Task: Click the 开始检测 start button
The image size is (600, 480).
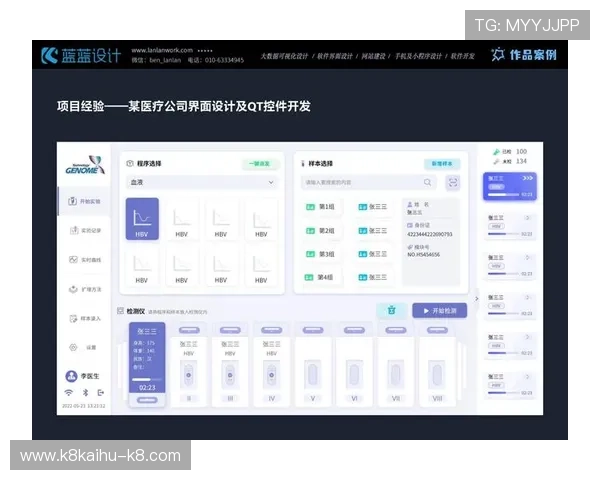Action: pyautogui.click(x=440, y=310)
